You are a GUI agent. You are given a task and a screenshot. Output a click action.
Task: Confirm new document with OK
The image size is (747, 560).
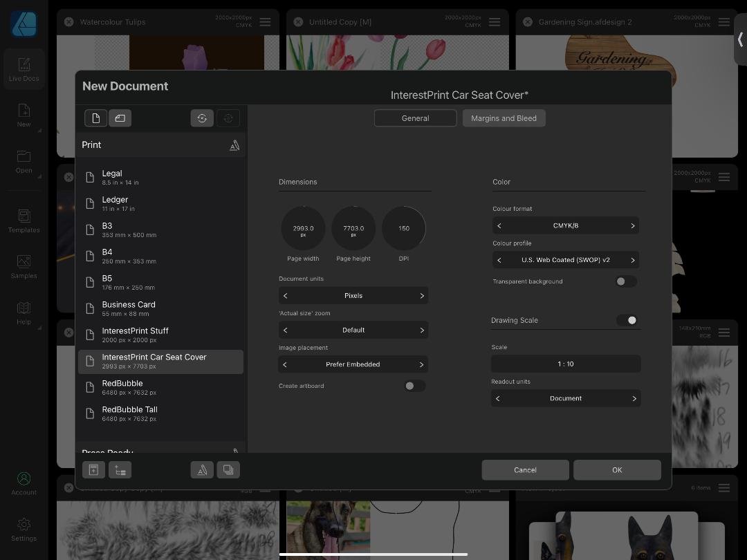click(x=617, y=470)
